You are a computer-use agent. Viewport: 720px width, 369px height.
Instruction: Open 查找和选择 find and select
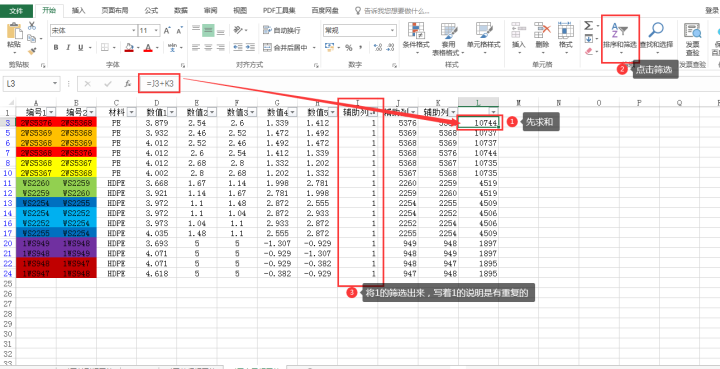pyautogui.click(x=657, y=38)
